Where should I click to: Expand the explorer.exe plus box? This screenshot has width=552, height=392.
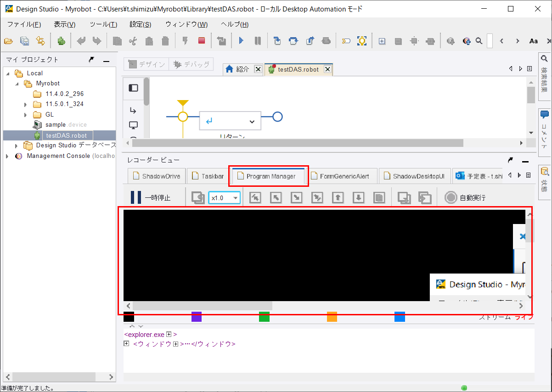(x=169, y=335)
